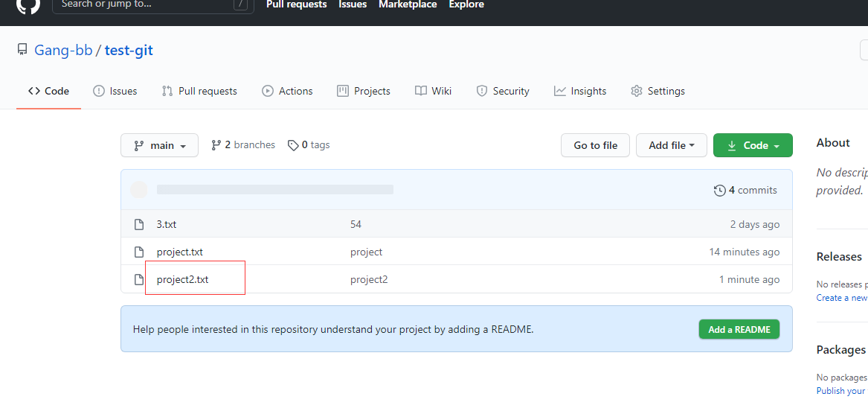868x414 pixels.
Task: Click the 2 days ago timestamp
Action: [755, 224]
